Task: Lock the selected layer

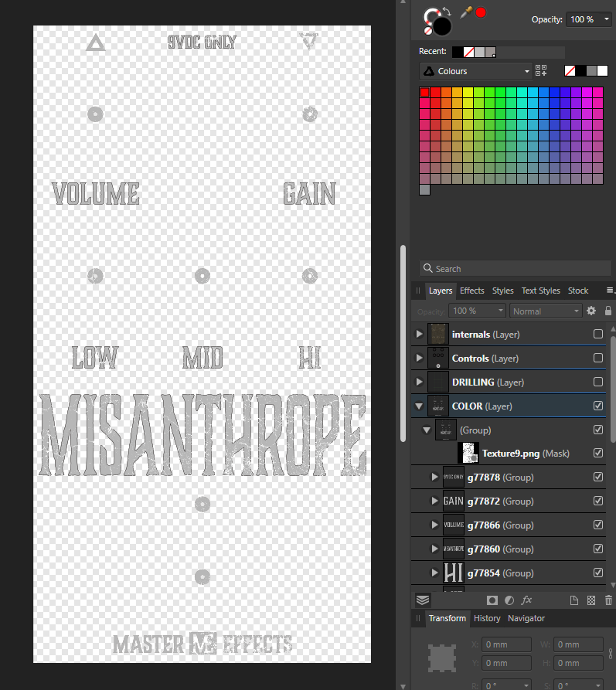Action: (x=608, y=311)
